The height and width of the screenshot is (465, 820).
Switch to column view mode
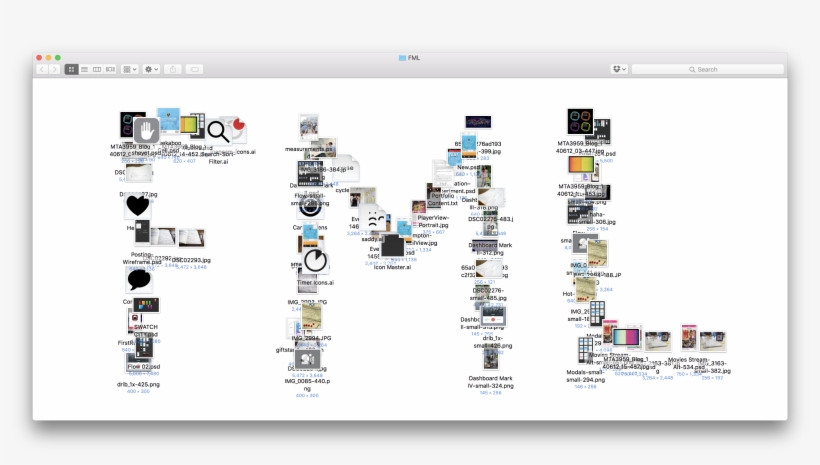97,69
